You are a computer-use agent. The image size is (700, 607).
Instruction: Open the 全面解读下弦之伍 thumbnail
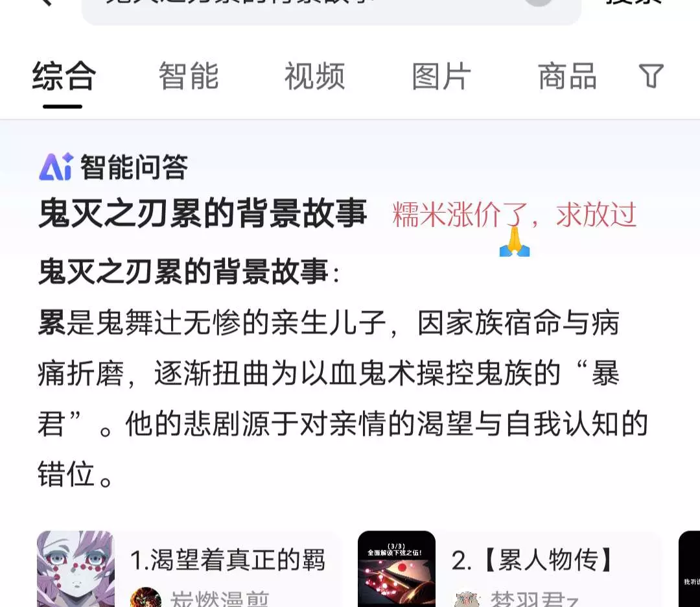397,569
